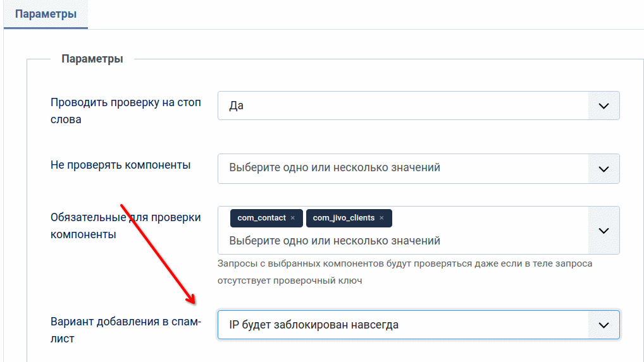Click placeholder text under the component tags
The height and width of the screenshot is (362, 644).
[x=334, y=241]
